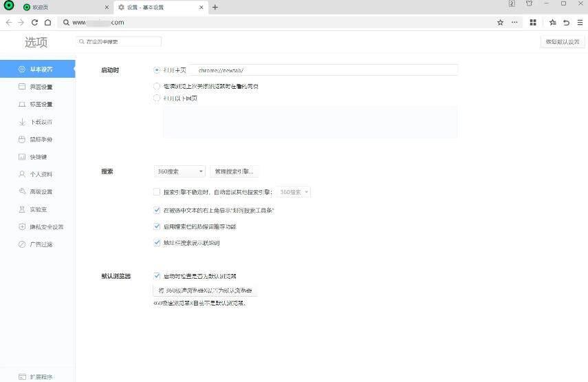Open the extensions grid icon in toolbar
This screenshot has height=382, width=588.
click(533, 23)
